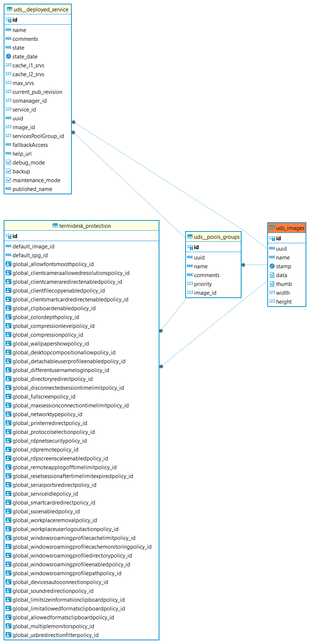Select the global_usbredirectionfilterpolicy_id column
The height and width of the screenshot is (644, 310).
coord(55,635)
